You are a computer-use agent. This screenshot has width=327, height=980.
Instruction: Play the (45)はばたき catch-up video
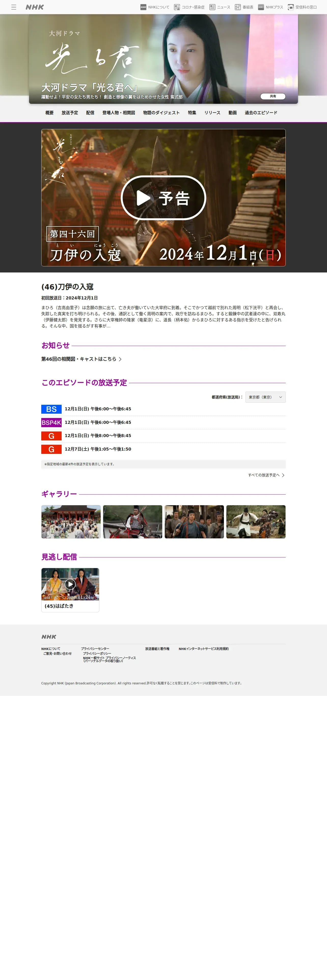(x=70, y=584)
